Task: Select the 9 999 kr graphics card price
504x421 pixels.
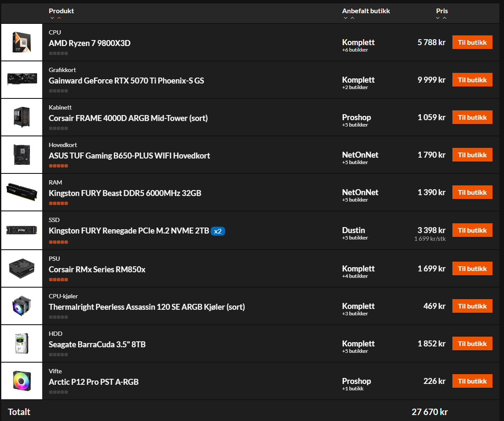Action: [432, 80]
